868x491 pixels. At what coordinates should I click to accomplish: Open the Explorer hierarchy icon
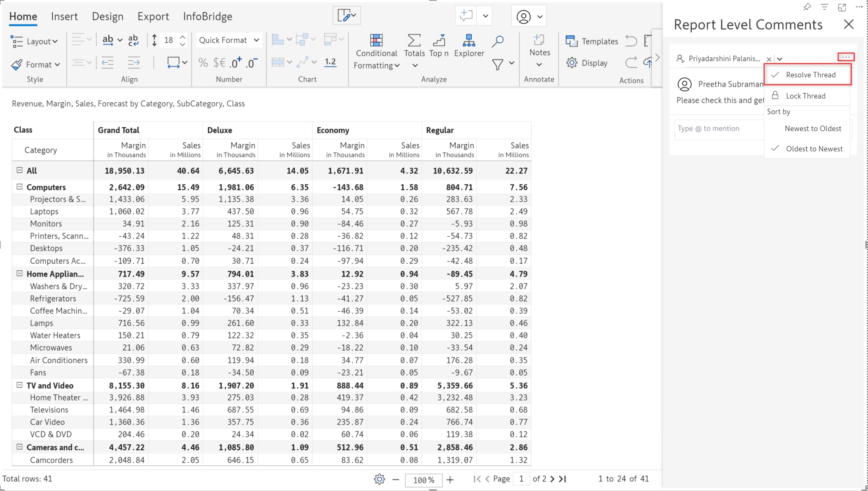[x=469, y=41]
